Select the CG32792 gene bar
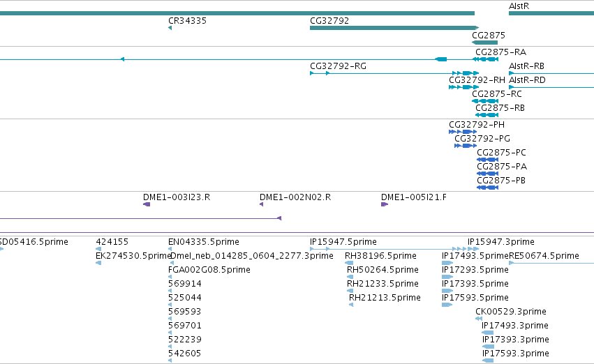Viewport: 594px width, 364px height. (394, 28)
